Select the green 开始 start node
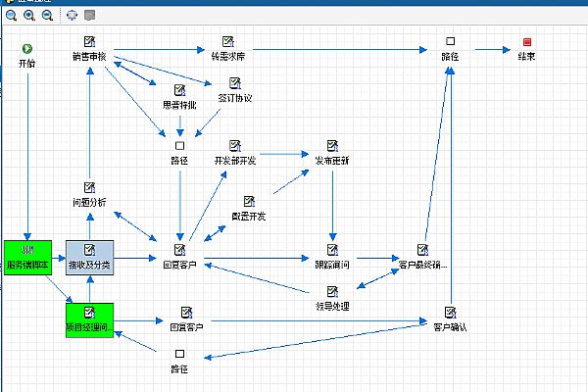Screen dimensions: 588x392 pos(27,48)
